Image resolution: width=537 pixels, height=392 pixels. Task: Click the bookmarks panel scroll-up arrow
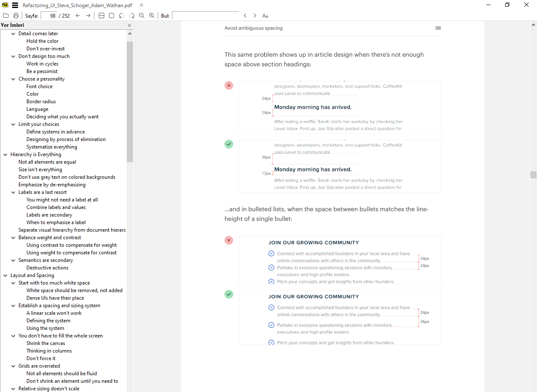pyautogui.click(x=130, y=34)
